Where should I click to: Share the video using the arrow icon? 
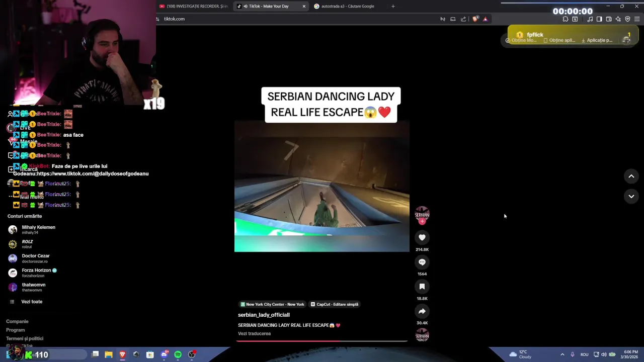point(422,311)
